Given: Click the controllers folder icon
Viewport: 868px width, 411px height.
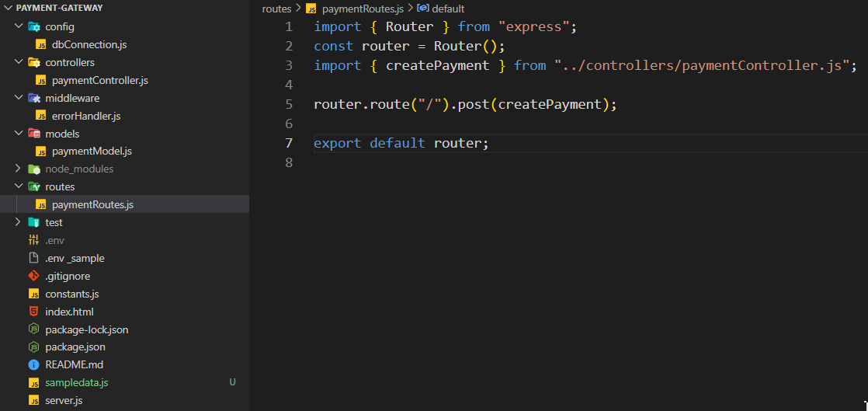Looking at the screenshot, I should click(33, 62).
